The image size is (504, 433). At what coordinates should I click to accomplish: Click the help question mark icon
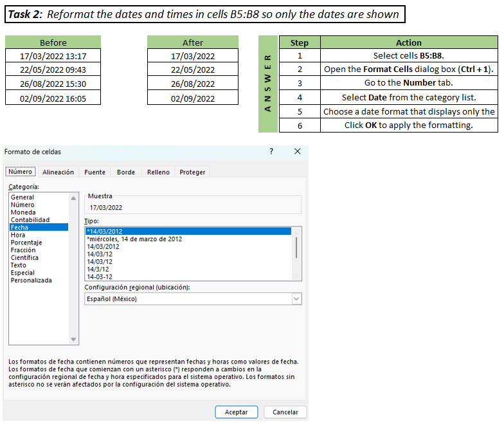271,152
